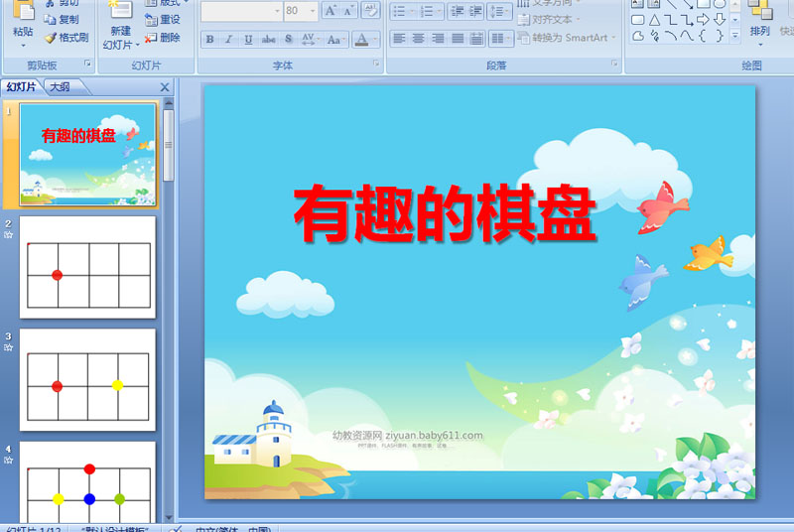Screen dimensions: 794x532
Task: Click the Format Painter (格式刷) icon
Action: tap(66, 38)
